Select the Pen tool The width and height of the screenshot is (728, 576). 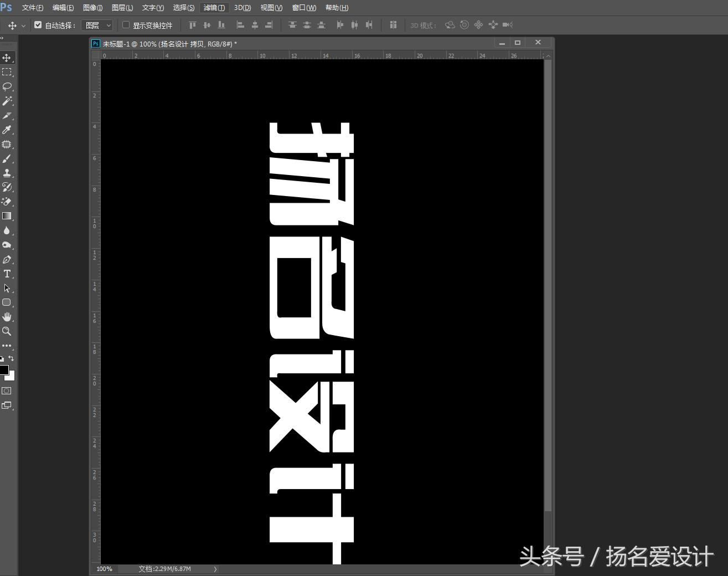[7, 259]
